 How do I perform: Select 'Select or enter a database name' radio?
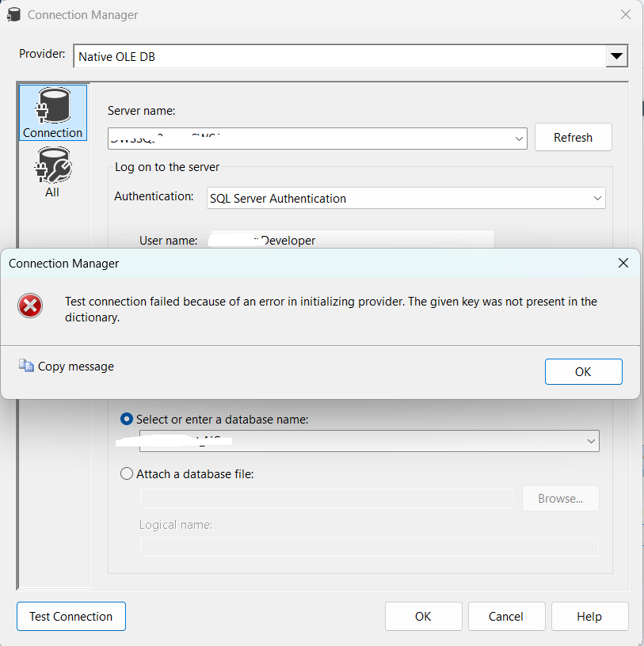pos(127,419)
